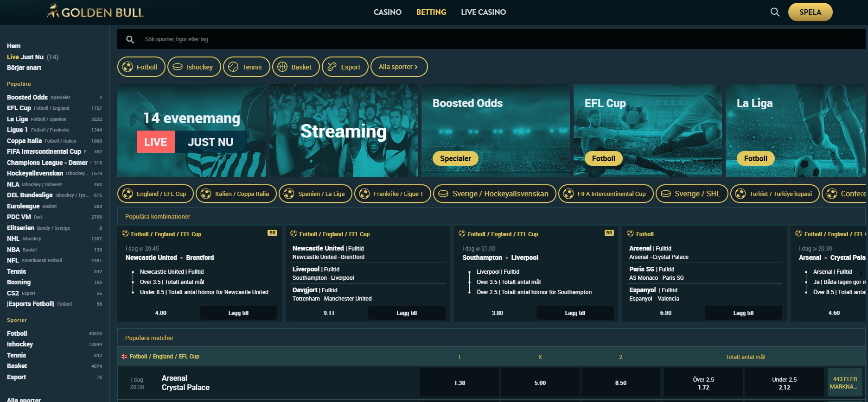Viewport: 868px width, 402px height.
Task: Add 9.11 odds combo via Lägg till
Action: [407, 313]
